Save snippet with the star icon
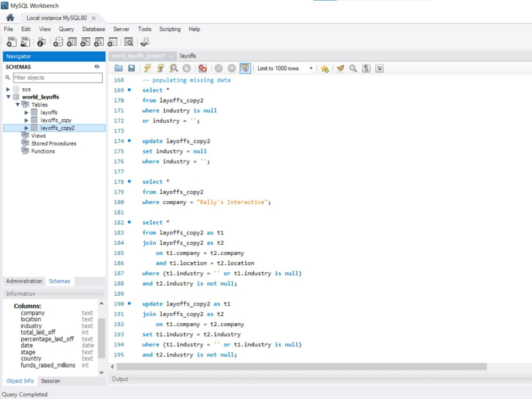This screenshot has height=399, width=532. pos(325,69)
